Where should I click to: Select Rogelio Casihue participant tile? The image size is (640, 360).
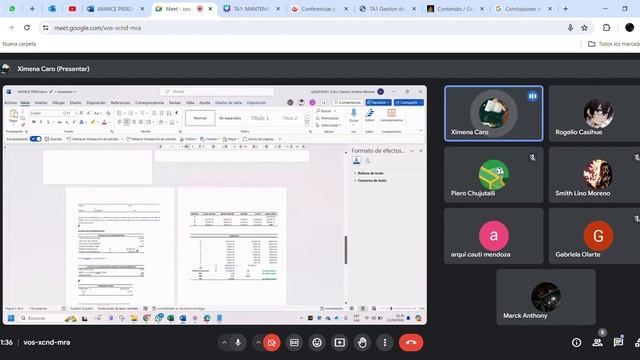click(x=594, y=113)
